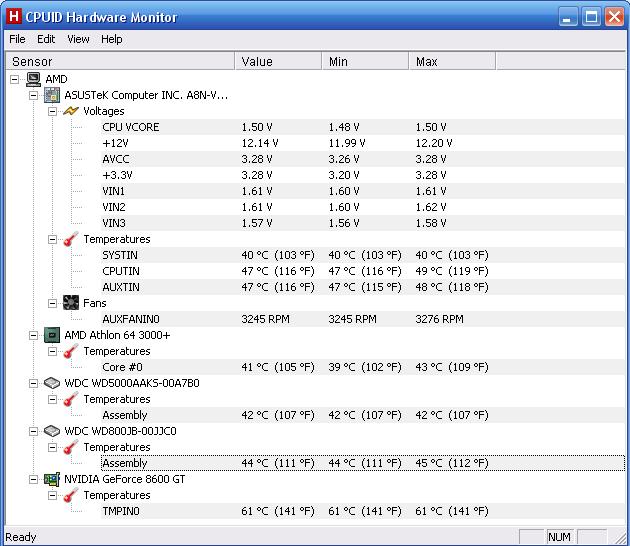The height and width of the screenshot is (546, 630).
Task: Select the AUXFANIN0 fan row
Action: [x=363, y=319]
